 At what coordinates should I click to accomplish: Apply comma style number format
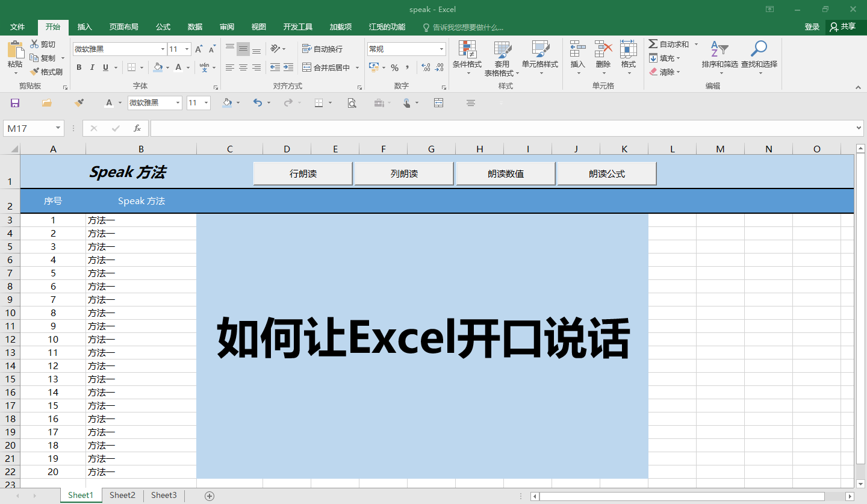tap(408, 67)
